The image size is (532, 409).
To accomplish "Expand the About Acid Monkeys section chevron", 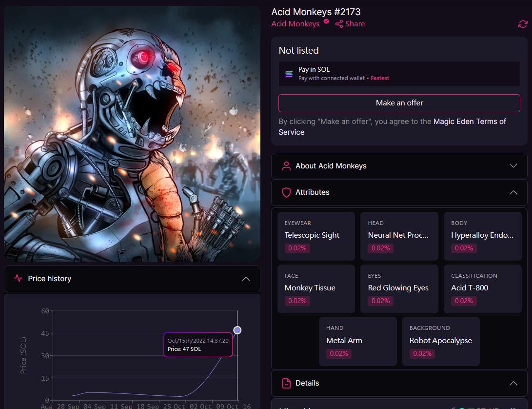I will (x=513, y=166).
